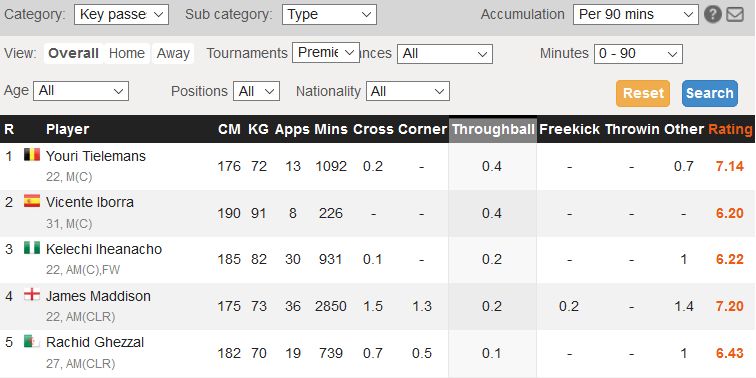756x378 pixels.
Task: Click the Spain flag beside Vicente Iborra
Action: tap(32, 201)
